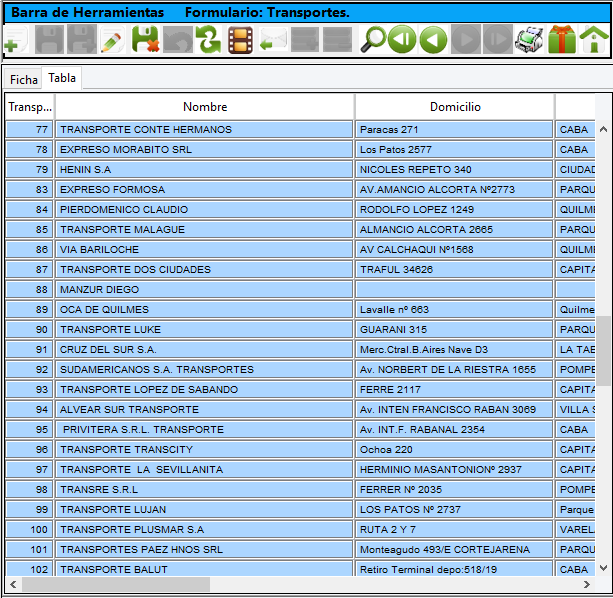Select EXPRESO MORABITO SRL cell
The image size is (613, 598).
click(x=204, y=149)
